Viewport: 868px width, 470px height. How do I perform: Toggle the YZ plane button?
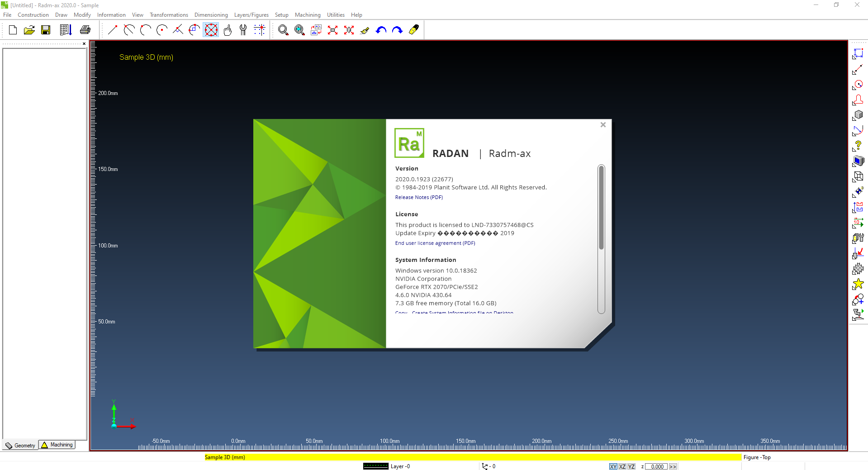(x=631, y=466)
